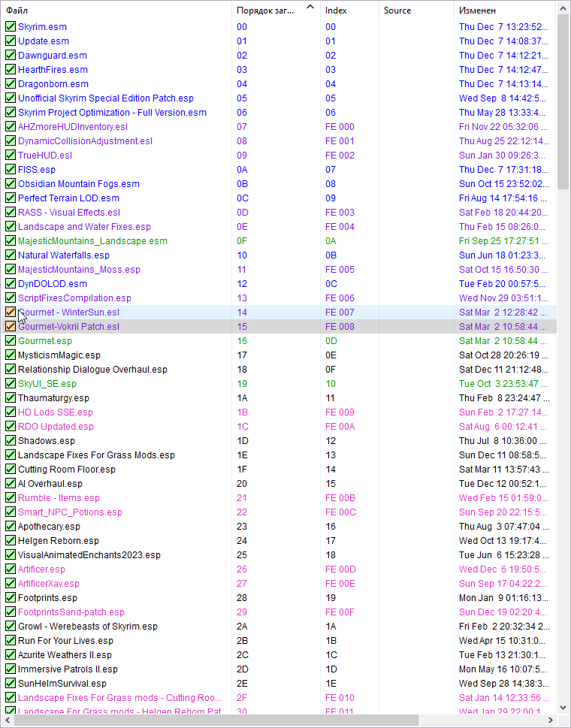Select MysticismMagic.esp plugin

pyautogui.click(x=59, y=355)
